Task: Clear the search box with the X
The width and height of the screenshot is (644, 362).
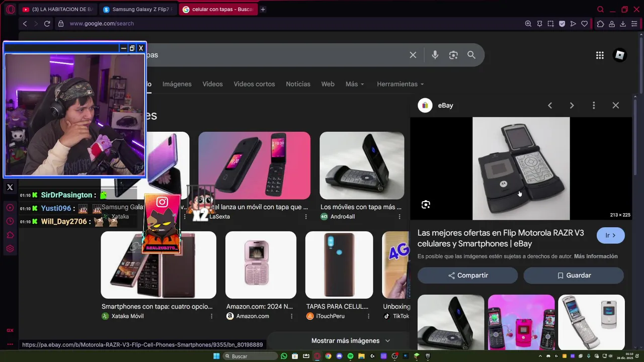Action: [413, 55]
